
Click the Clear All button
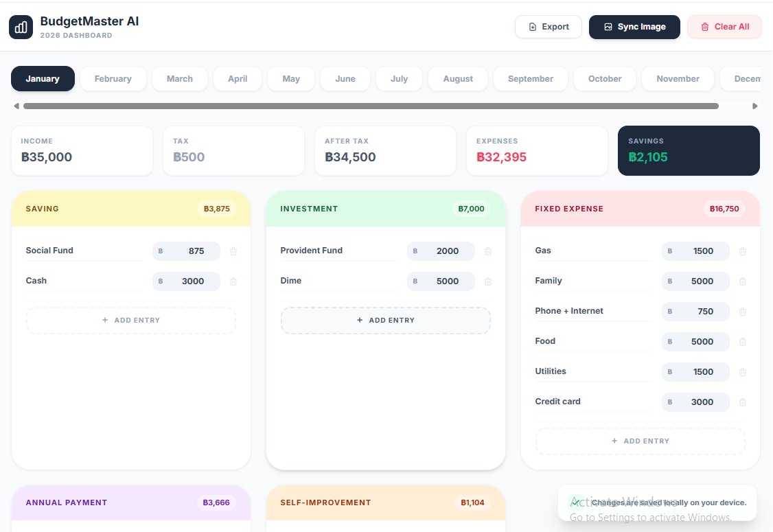pos(725,27)
